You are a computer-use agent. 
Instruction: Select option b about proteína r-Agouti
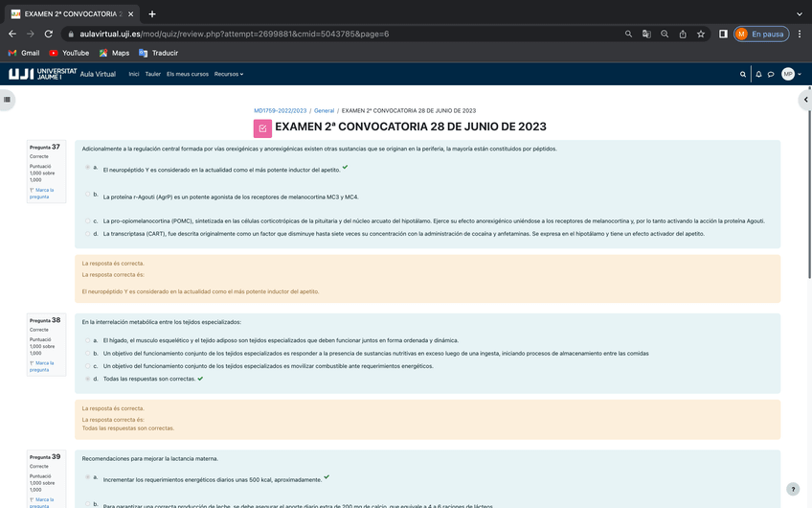pyautogui.click(x=88, y=195)
